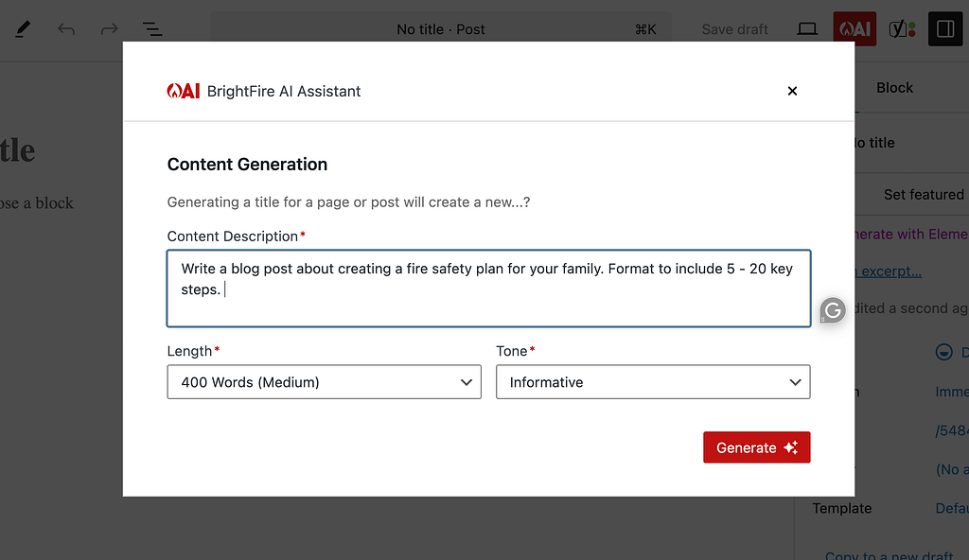Switch to the Block tab
This screenshot has width=969, height=560.
pyautogui.click(x=894, y=88)
